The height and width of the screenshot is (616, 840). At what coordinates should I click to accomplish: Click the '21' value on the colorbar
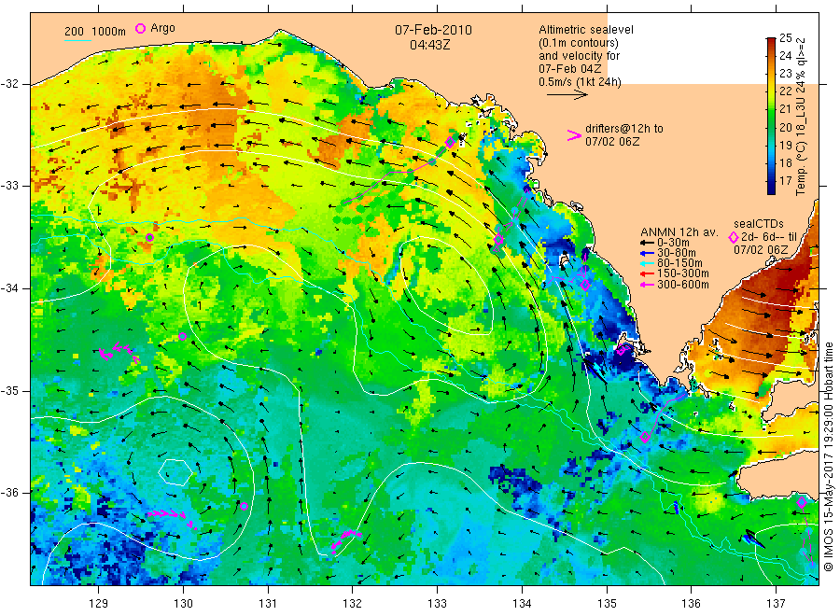coord(785,109)
